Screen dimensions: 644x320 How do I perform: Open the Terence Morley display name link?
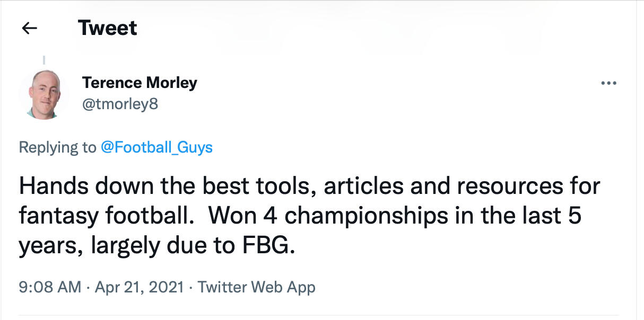pyautogui.click(x=140, y=83)
